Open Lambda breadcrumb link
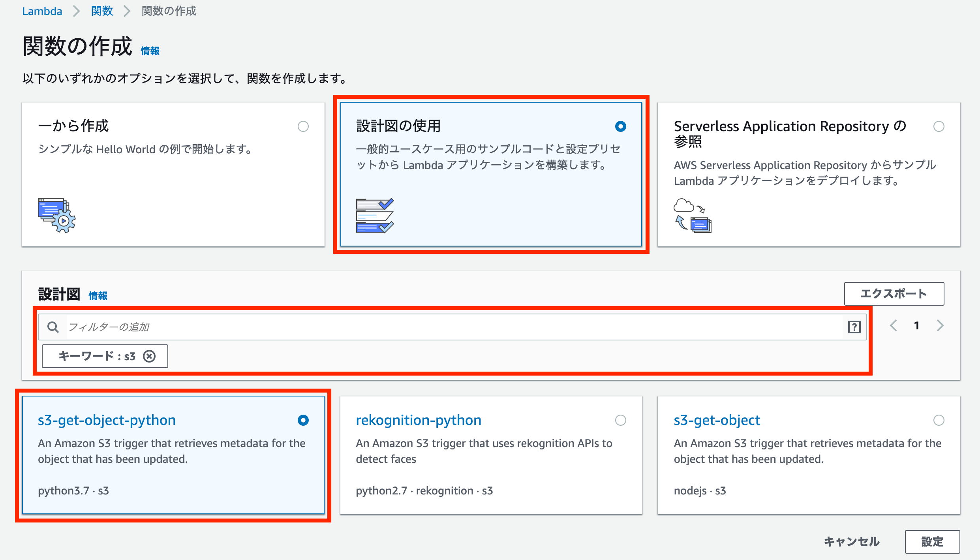980x560 pixels. click(x=42, y=11)
